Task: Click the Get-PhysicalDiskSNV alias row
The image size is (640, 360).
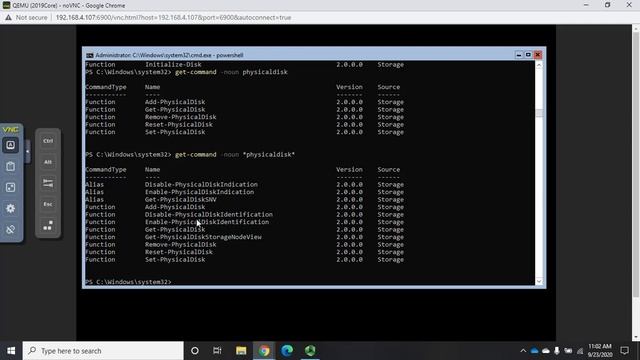Action: point(244,200)
